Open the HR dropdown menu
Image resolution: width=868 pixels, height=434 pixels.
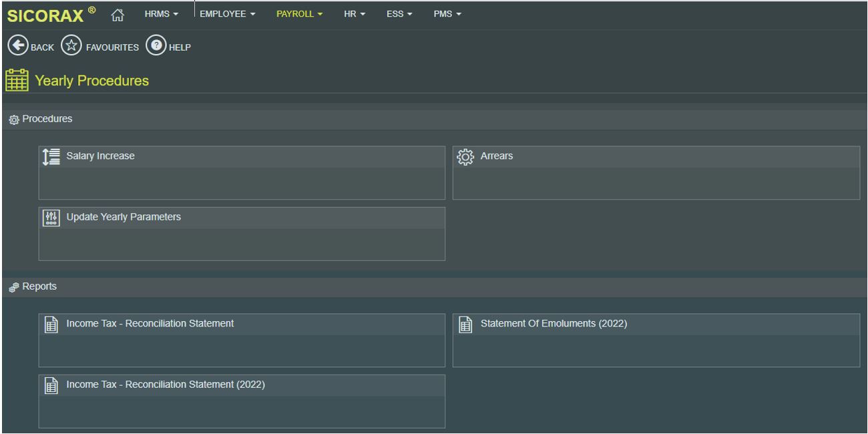(x=354, y=14)
